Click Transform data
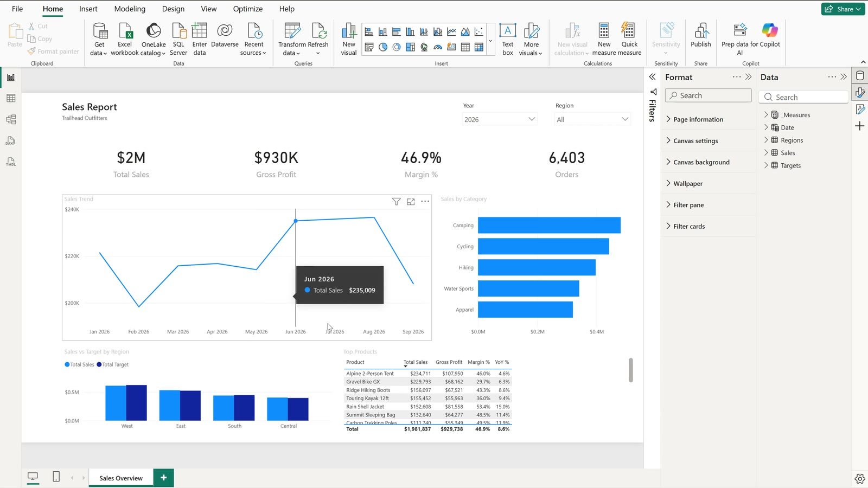The image size is (868, 488). click(x=292, y=40)
